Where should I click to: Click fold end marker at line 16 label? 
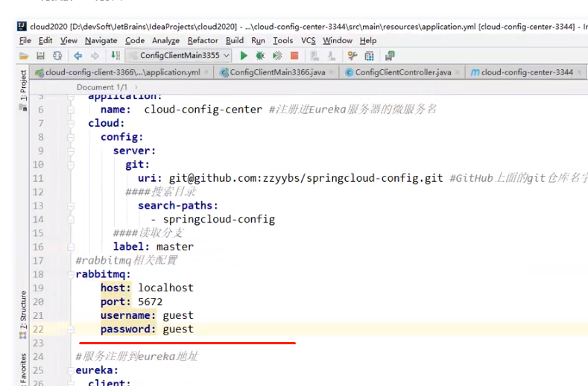71,247
